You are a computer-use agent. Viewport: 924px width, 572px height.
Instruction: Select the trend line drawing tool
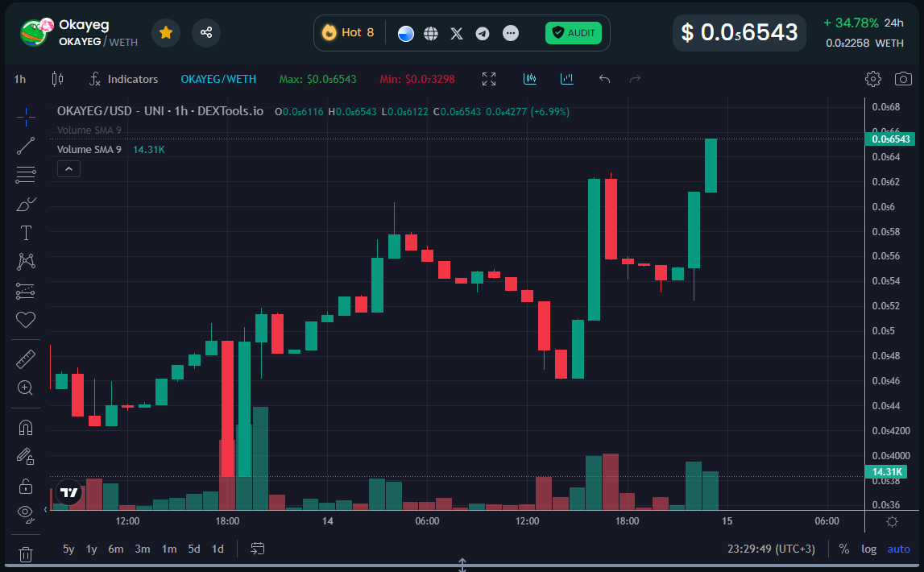tap(26, 146)
